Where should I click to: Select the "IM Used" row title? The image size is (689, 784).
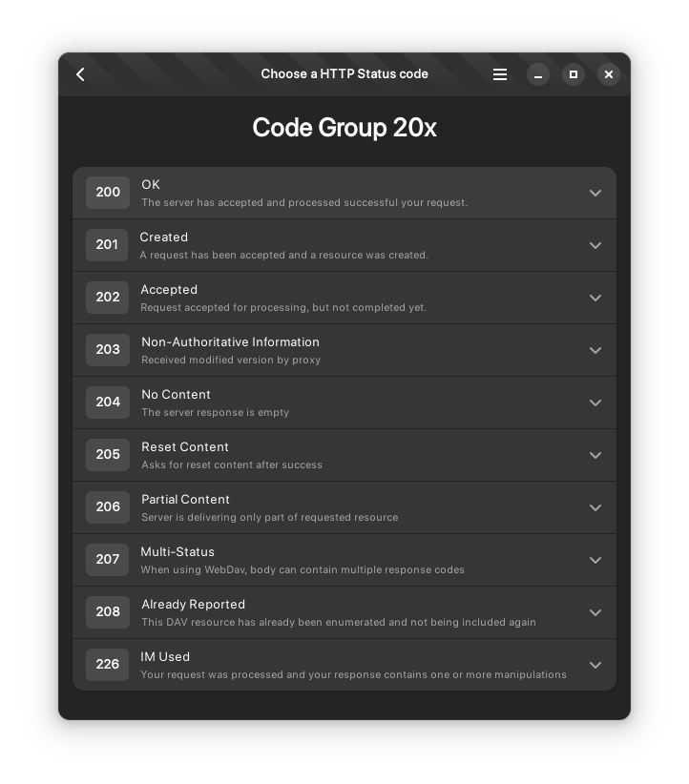pyautogui.click(x=165, y=657)
